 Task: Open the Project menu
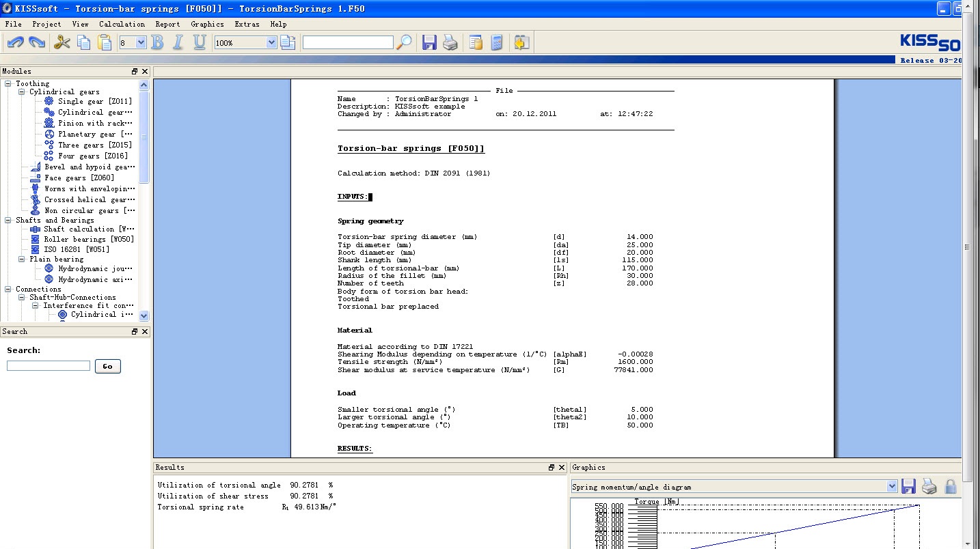coord(46,24)
